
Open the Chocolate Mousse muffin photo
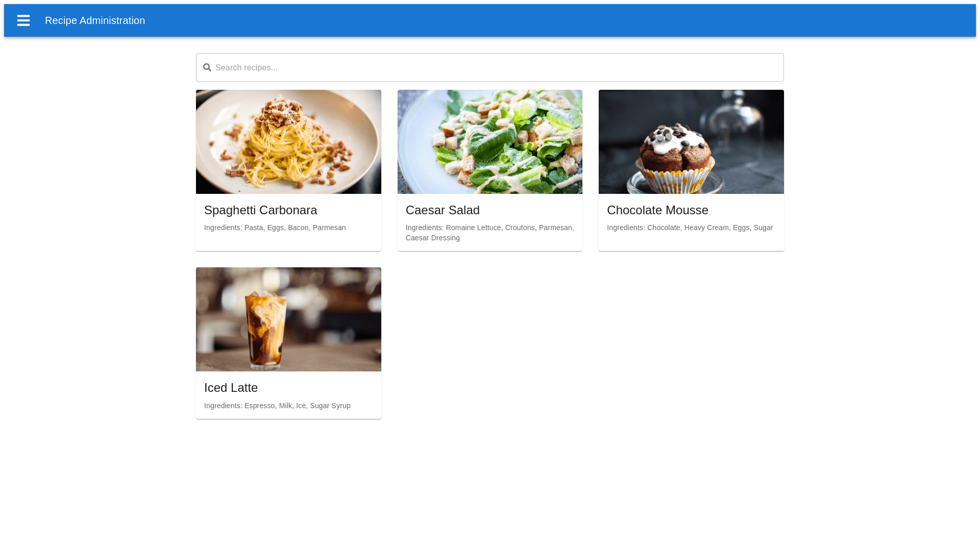691,142
